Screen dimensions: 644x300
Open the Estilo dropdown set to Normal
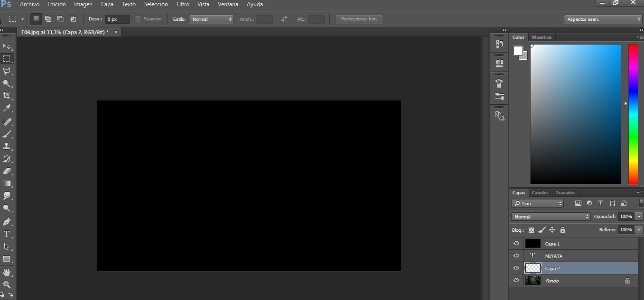pos(211,19)
